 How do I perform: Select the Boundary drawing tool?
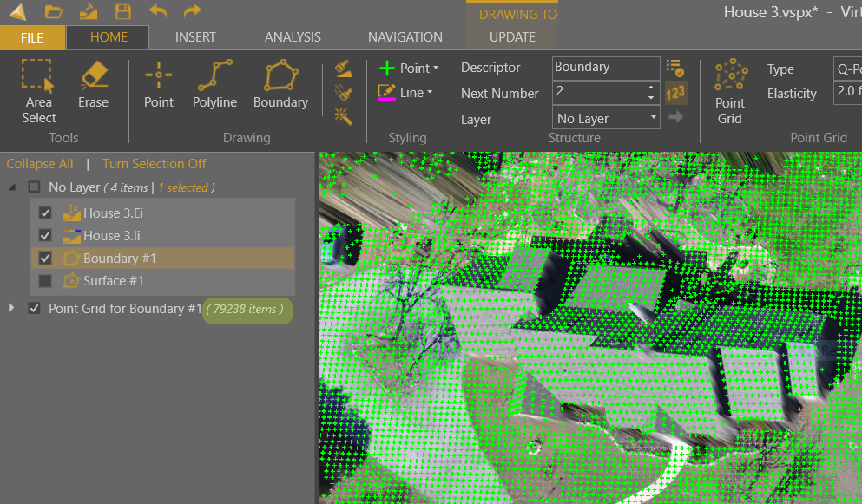coord(280,85)
